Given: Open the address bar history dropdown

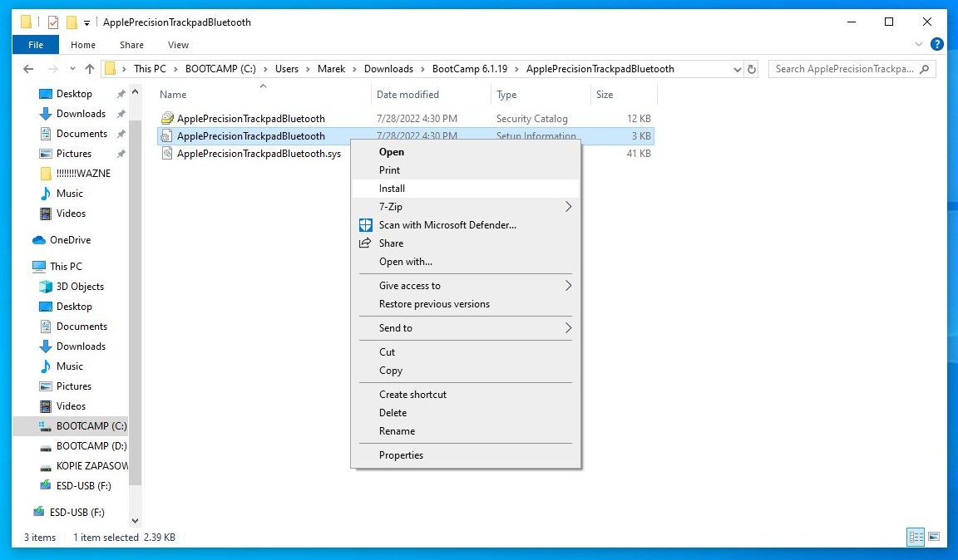Looking at the screenshot, I should pos(737,69).
